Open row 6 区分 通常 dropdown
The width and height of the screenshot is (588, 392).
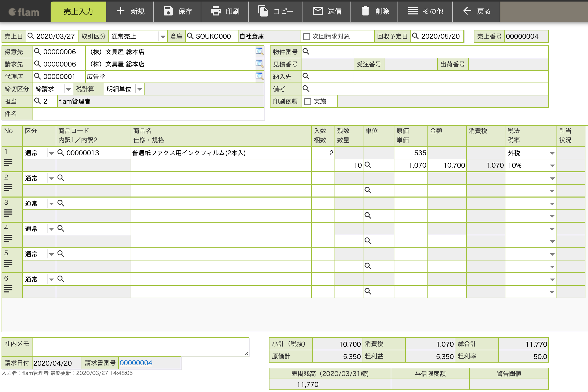click(51, 280)
